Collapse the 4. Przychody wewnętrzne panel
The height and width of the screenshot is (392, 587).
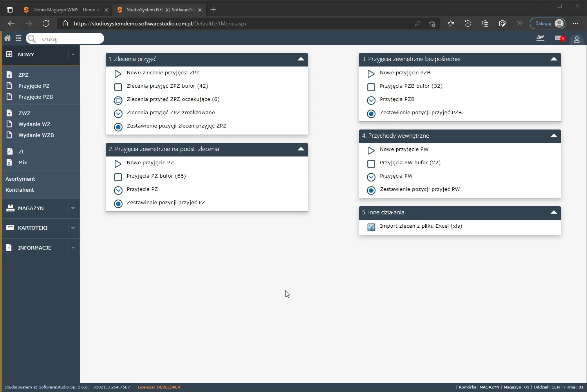554,136
